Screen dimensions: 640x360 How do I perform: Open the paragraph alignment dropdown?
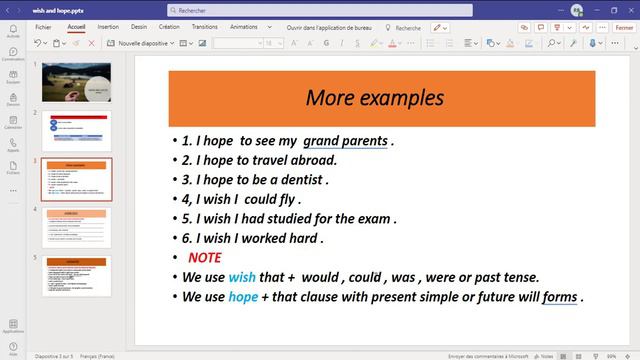471,43
